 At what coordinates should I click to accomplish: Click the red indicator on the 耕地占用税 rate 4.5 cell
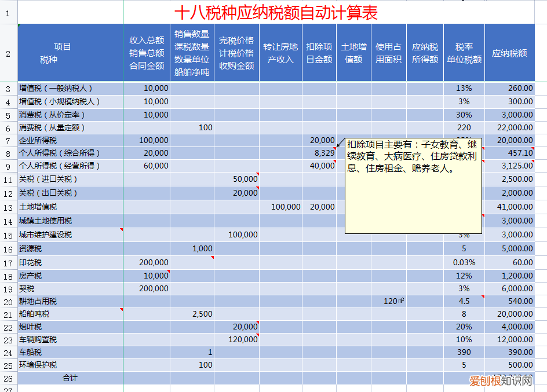pyautogui.click(x=482, y=296)
